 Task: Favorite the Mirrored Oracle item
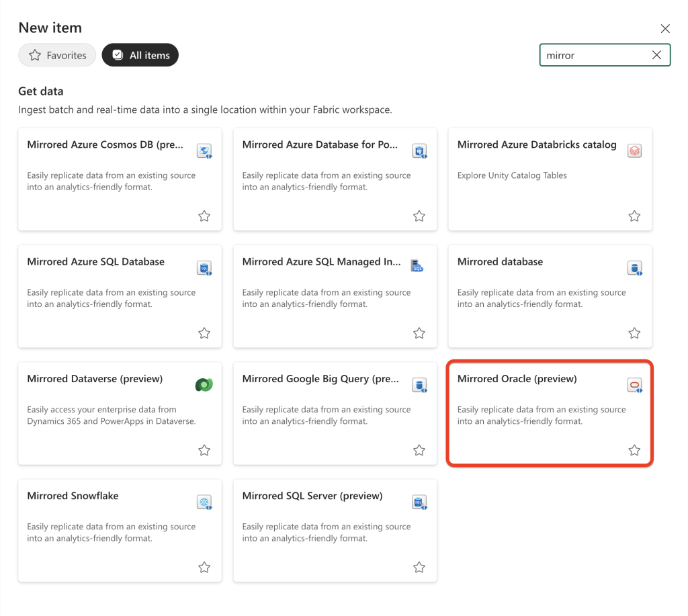coord(634,449)
